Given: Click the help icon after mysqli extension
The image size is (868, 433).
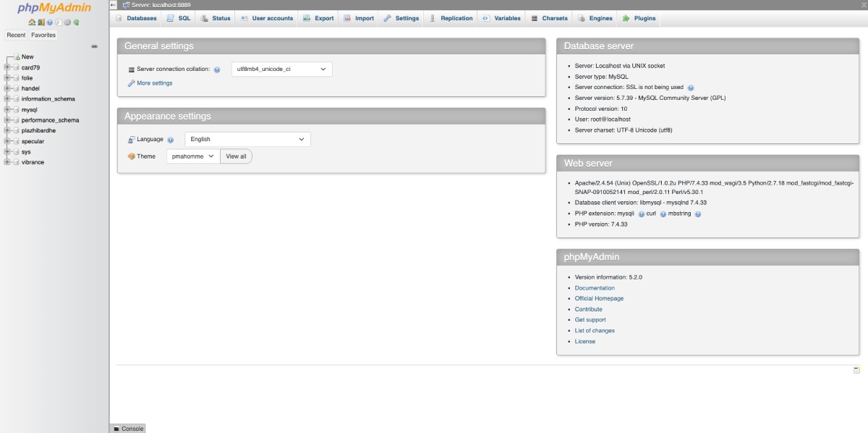Looking at the screenshot, I should tap(642, 214).
